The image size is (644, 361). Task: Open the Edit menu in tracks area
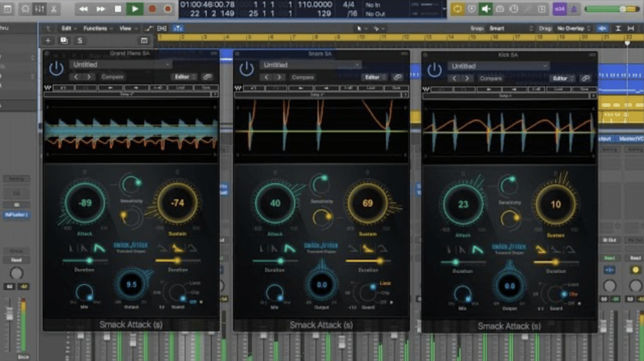click(68, 28)
